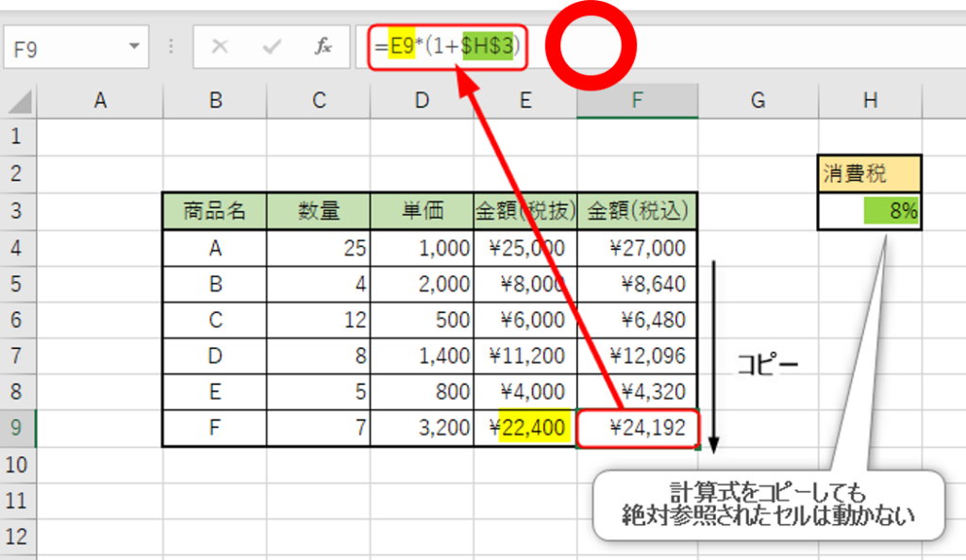Click the Cancel (X) formula bar icon

[220, 46]
